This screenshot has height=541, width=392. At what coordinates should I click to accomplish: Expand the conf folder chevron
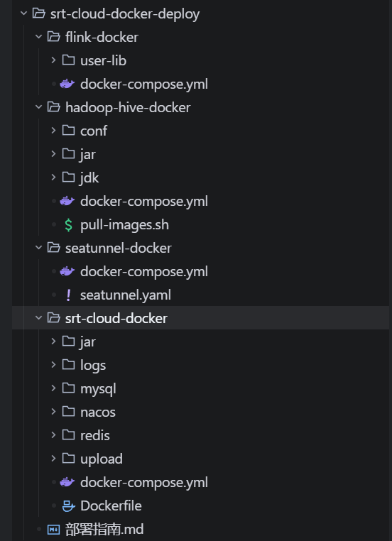(x=53, y=131)
